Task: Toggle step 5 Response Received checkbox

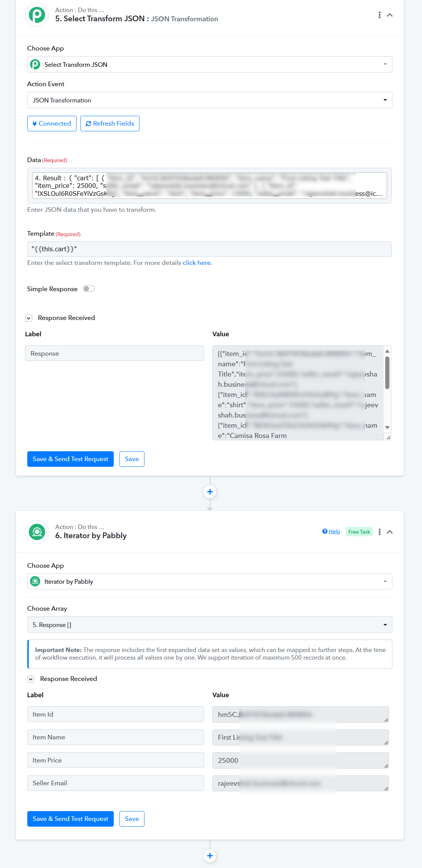Action: point(29,318)
